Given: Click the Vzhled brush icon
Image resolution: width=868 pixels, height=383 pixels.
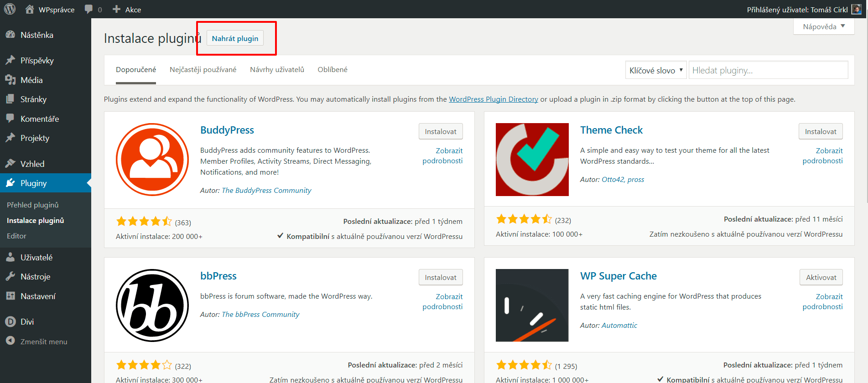Looking at the screenshot, I should pos(10,164).
